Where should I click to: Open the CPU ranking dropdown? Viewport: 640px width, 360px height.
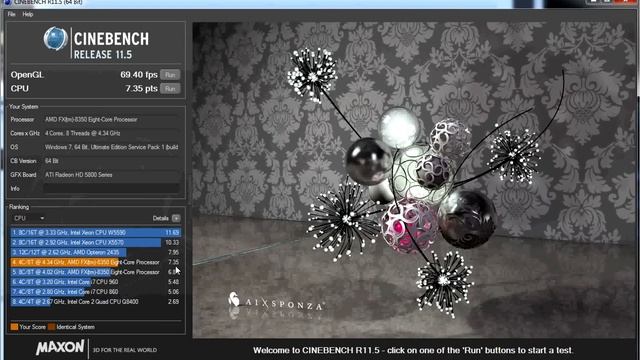pyautogui.click(x=28, y=218)
